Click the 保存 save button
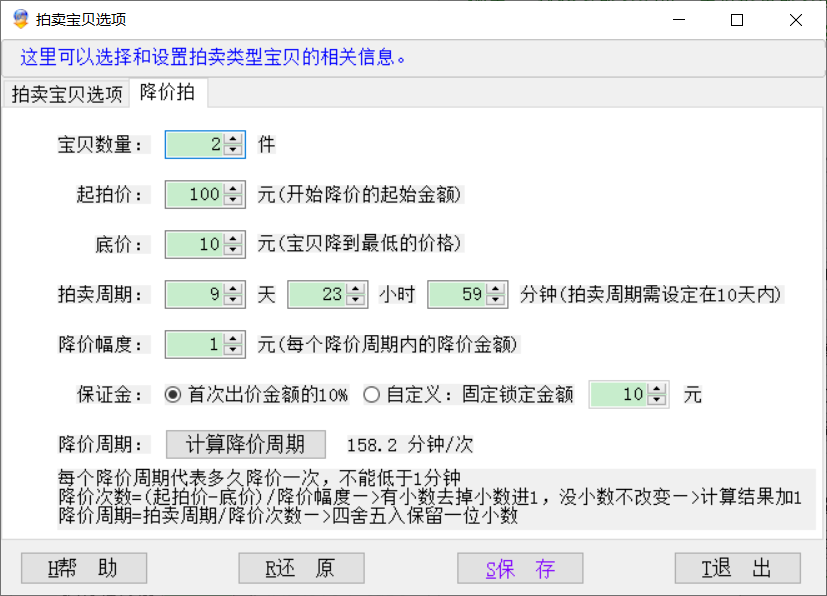Viewport: 827px width, 596px height. (x=520, y=569)
